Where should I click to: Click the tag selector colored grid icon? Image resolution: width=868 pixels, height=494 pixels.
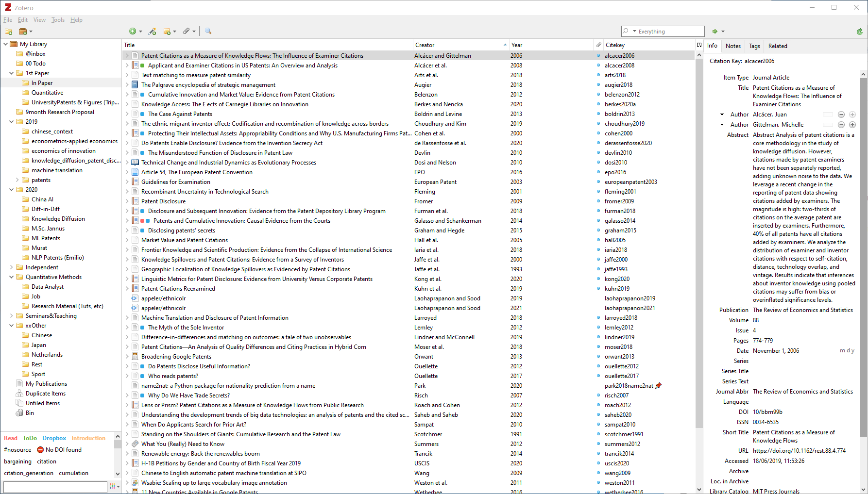(112, 486)
